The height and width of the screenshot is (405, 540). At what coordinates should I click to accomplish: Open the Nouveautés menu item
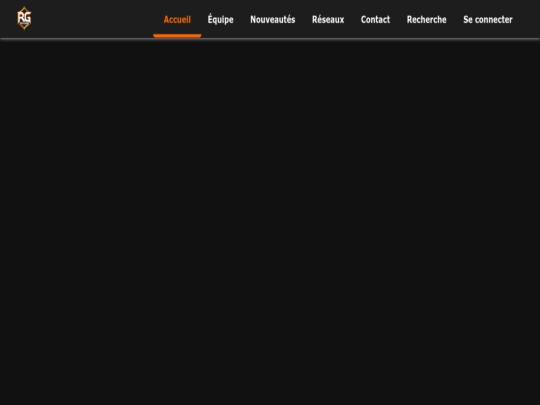pos(272,20)
